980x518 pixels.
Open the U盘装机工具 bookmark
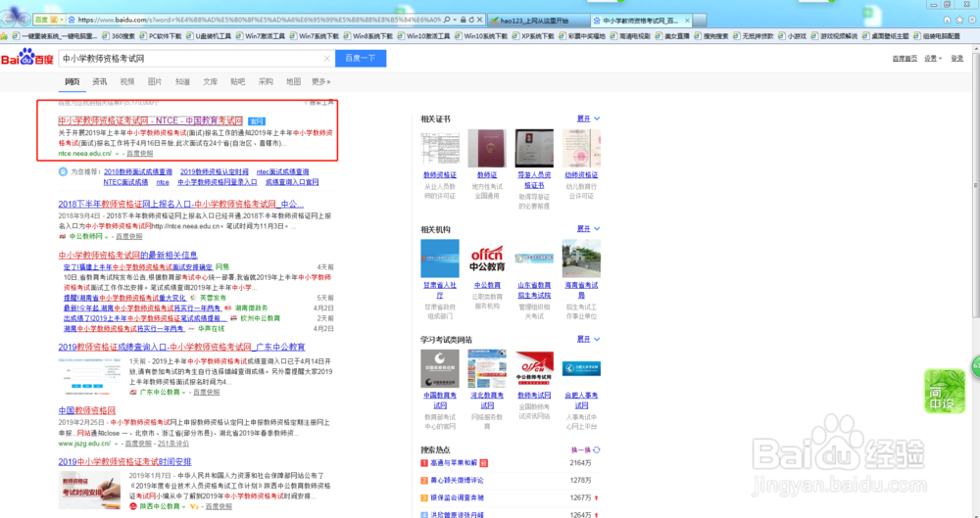point(209,36)
